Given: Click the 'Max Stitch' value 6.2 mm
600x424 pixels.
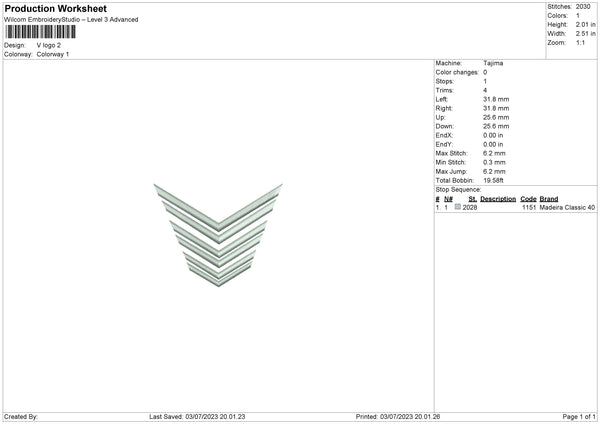Looking at the screenshot, I should [x=494, y=153].
